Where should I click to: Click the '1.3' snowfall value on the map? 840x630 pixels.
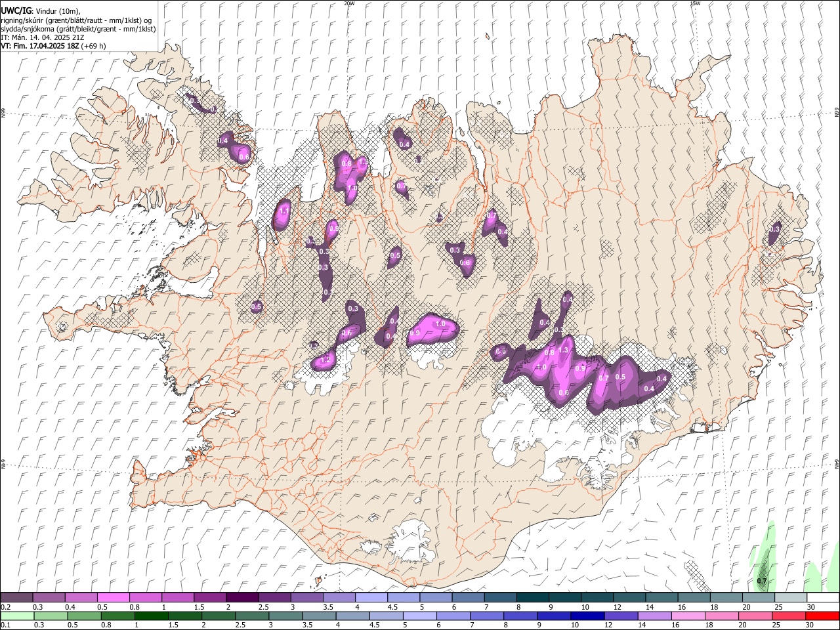pos(562,350)
